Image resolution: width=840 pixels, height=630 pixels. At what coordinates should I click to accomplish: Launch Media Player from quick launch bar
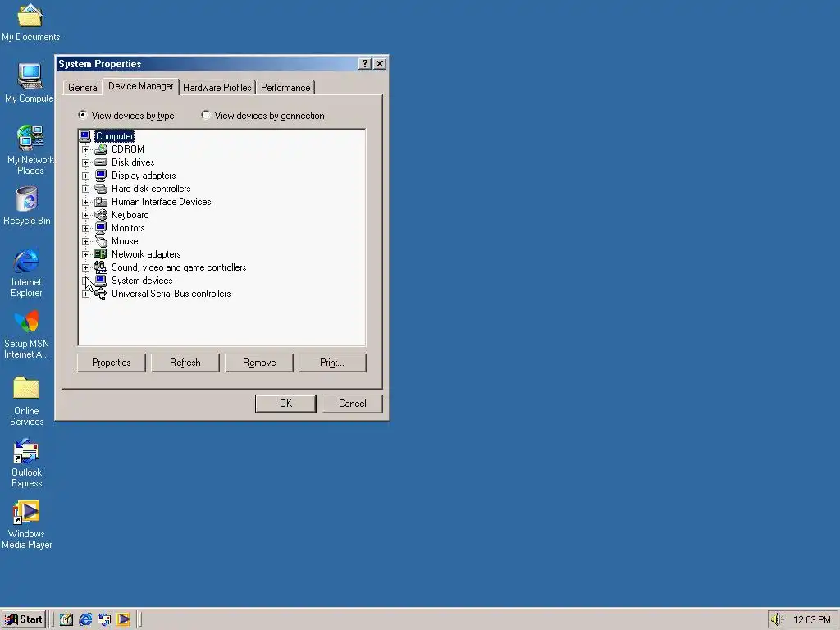tap(123, 619)
